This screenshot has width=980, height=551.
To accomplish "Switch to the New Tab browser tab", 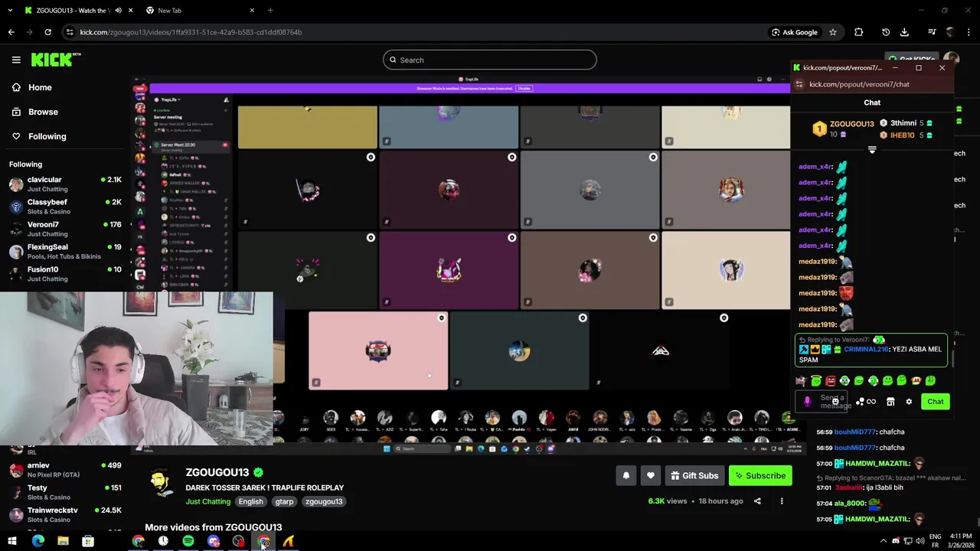I will click(201, 11).
